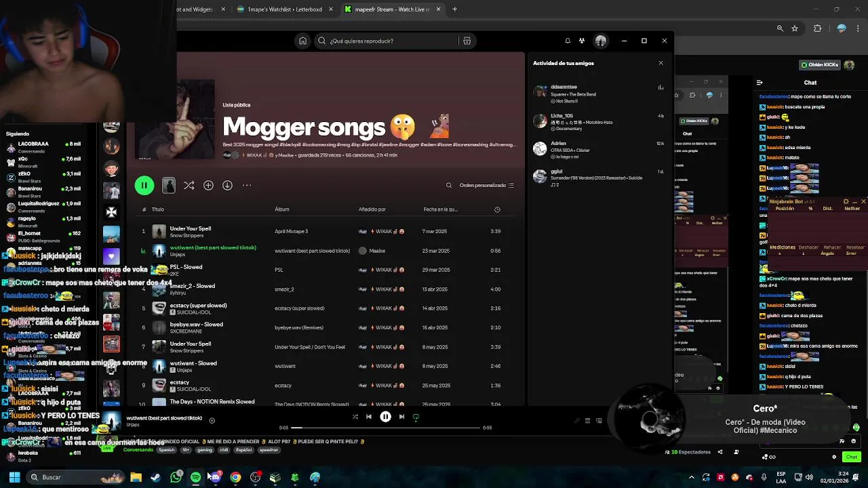Viewport: 868px width, 488px height.
Task: Open Discord from taskbar
Action: pyautogui.click(x=215, y=477)
